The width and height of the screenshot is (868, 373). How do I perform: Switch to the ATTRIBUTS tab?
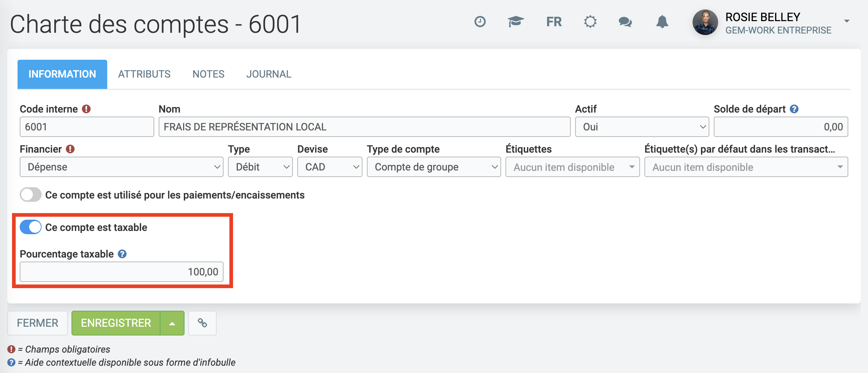144,74
